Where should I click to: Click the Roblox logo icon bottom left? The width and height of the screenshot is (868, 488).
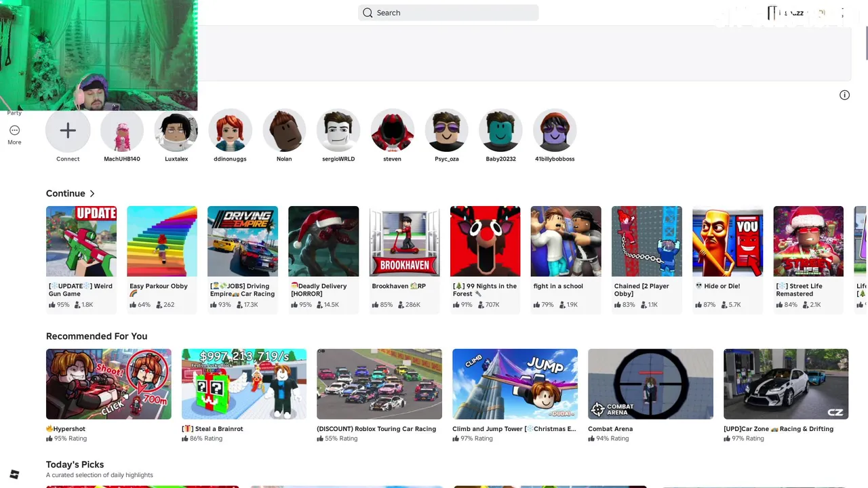(x=14, y=474)
